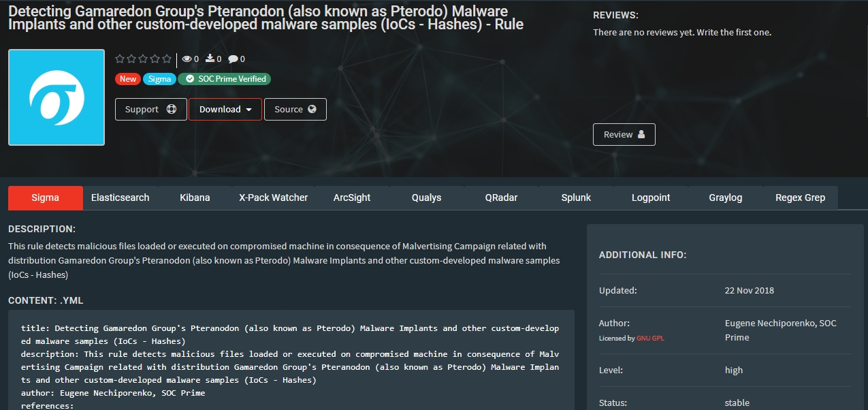868x410 pixels.
Task: Rate the rule with the first star
Action: [x=120, y=59]
